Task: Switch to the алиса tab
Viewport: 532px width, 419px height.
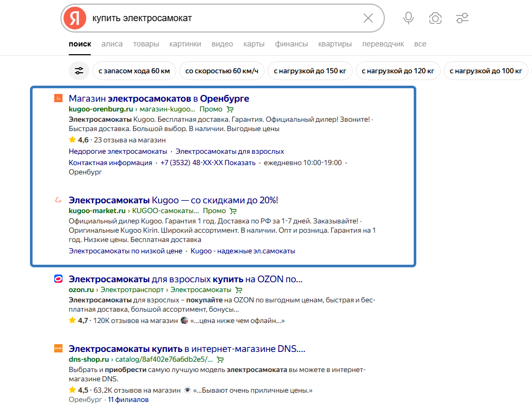Action: click(x=112, y=44)
